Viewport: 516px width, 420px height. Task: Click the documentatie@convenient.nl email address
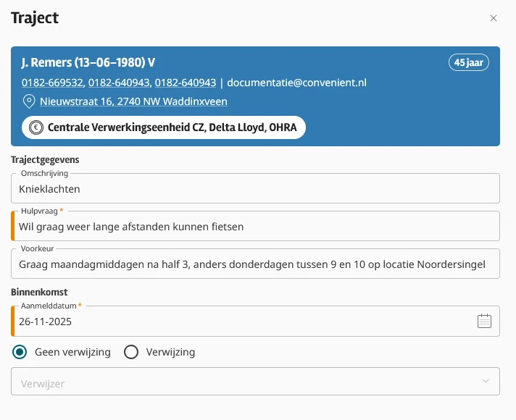[x=297, y=83]
